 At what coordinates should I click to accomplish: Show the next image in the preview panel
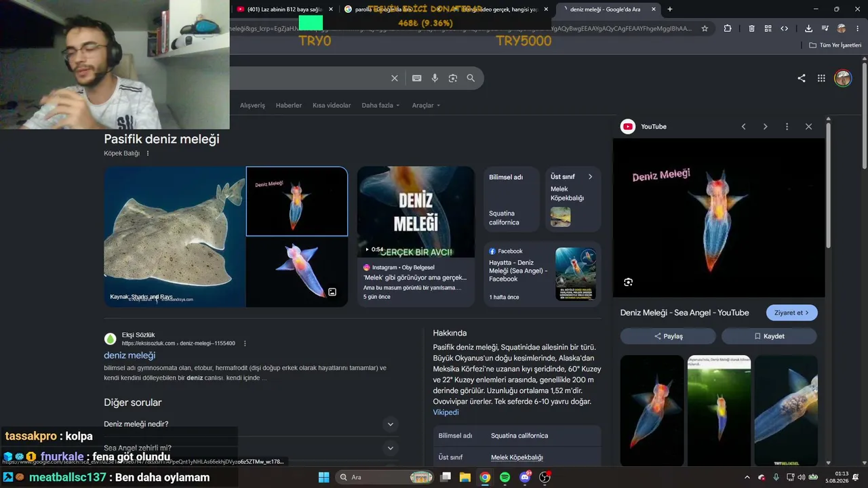point(766,127)
